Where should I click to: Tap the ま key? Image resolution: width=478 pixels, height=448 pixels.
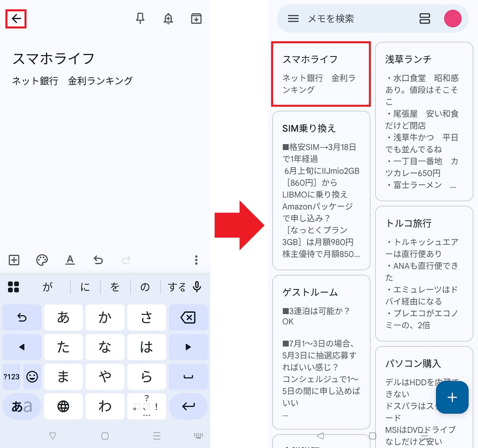63,376
